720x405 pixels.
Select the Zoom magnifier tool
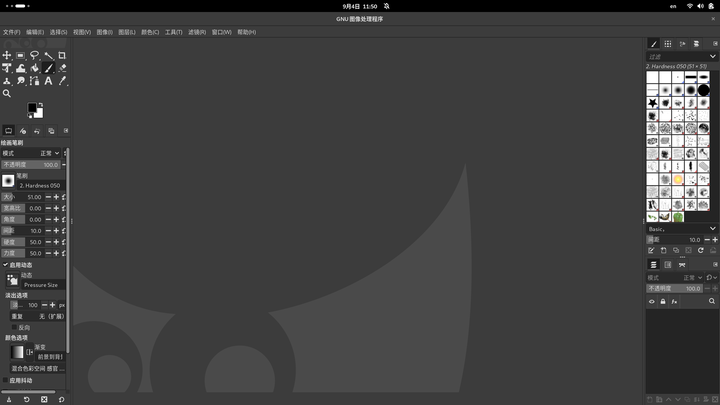pos(7,94)
